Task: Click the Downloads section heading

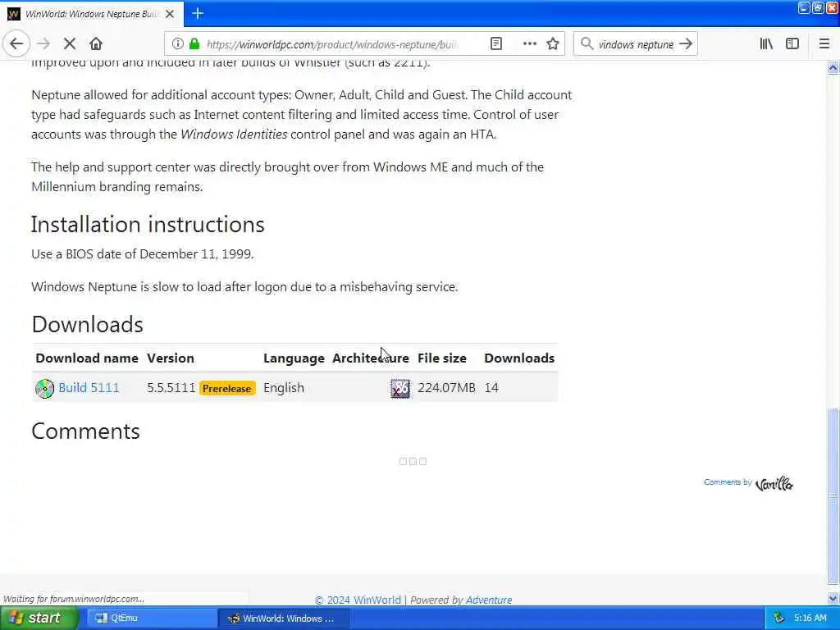Action: coord(87,325)
